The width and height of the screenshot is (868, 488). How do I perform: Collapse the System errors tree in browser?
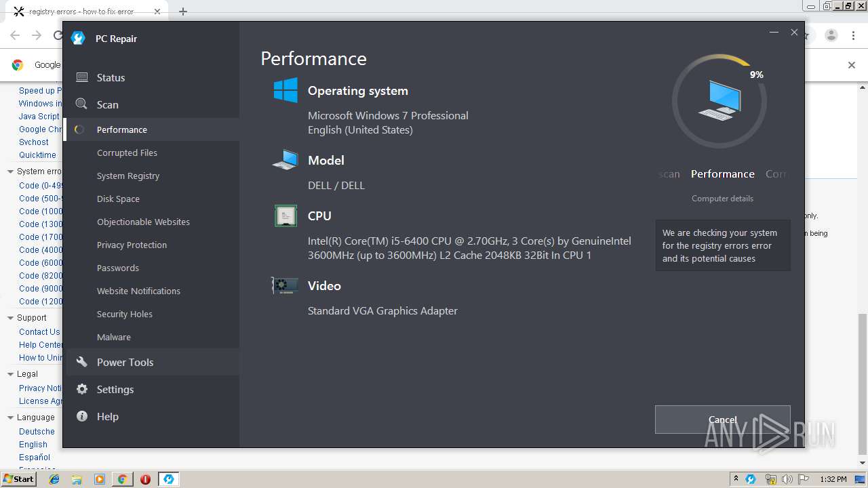click(10, 171)
